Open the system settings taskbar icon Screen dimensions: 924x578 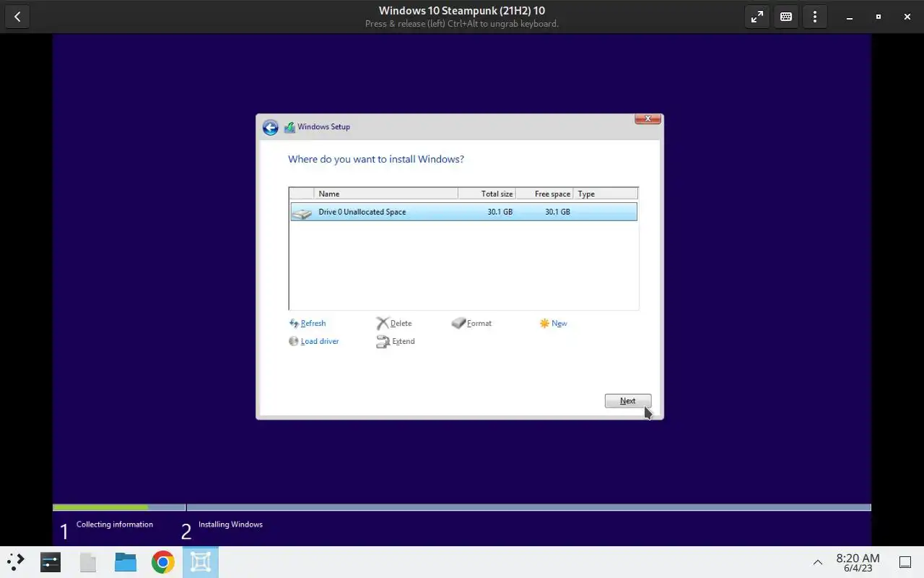51,562
